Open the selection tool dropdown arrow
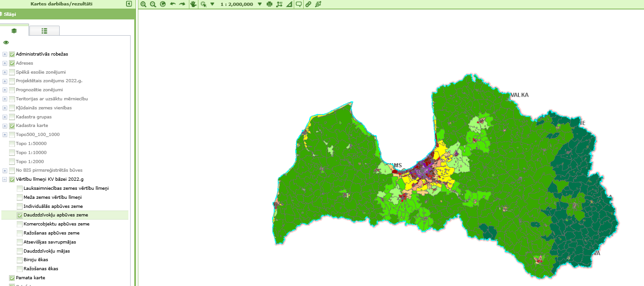The image size is (644, 286). tap(212, 4)
